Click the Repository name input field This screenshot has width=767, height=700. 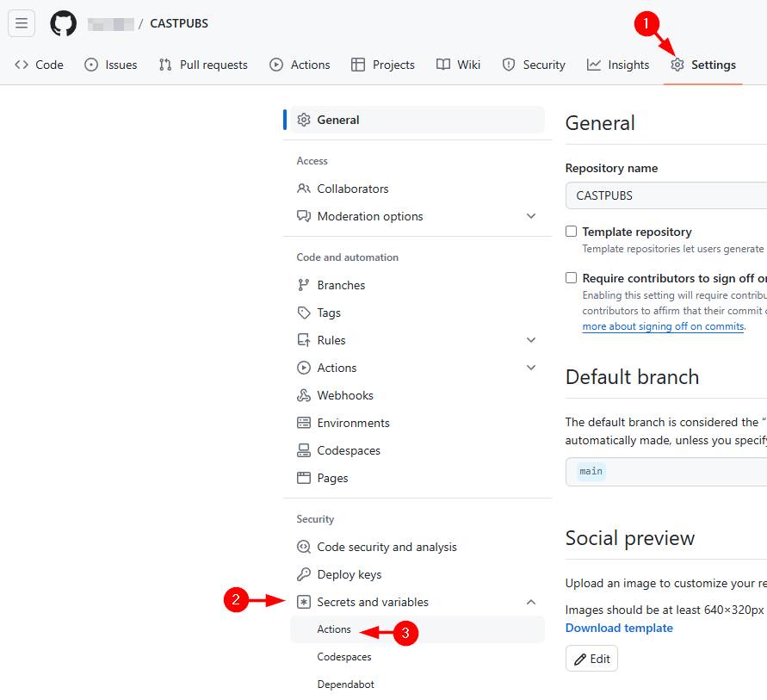tap(665, 195)
